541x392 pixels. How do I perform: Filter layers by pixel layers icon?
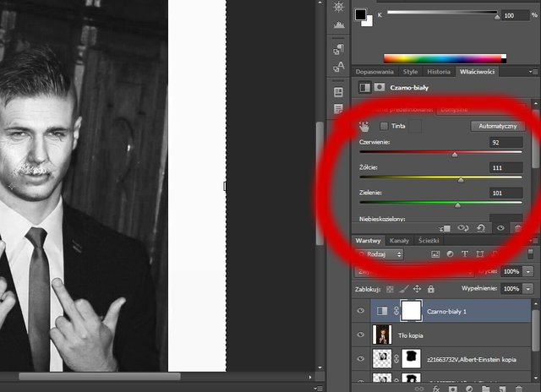[435, 254]
